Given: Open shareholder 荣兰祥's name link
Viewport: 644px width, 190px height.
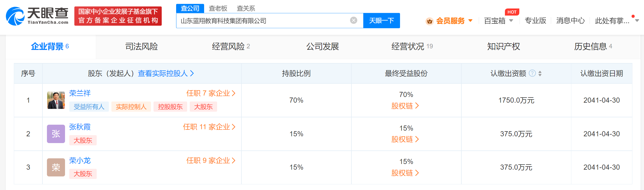Looking at the screenshot, I should [x=80, y=93].
